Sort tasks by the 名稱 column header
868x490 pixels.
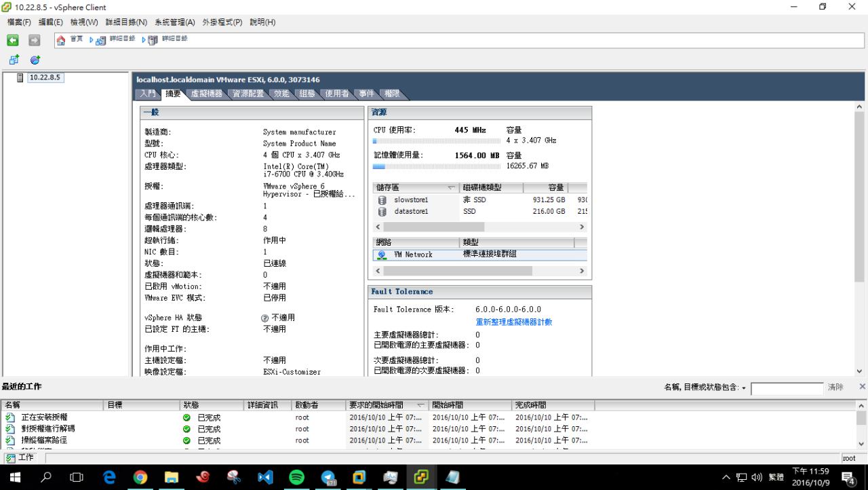click(53, 405)
